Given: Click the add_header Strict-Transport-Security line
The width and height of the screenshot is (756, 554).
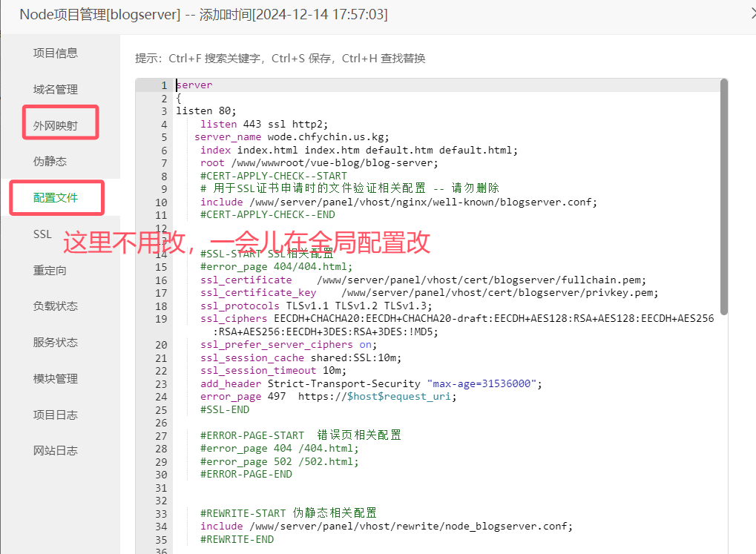Looking at the screenshot, I should (x=371, y=383).
